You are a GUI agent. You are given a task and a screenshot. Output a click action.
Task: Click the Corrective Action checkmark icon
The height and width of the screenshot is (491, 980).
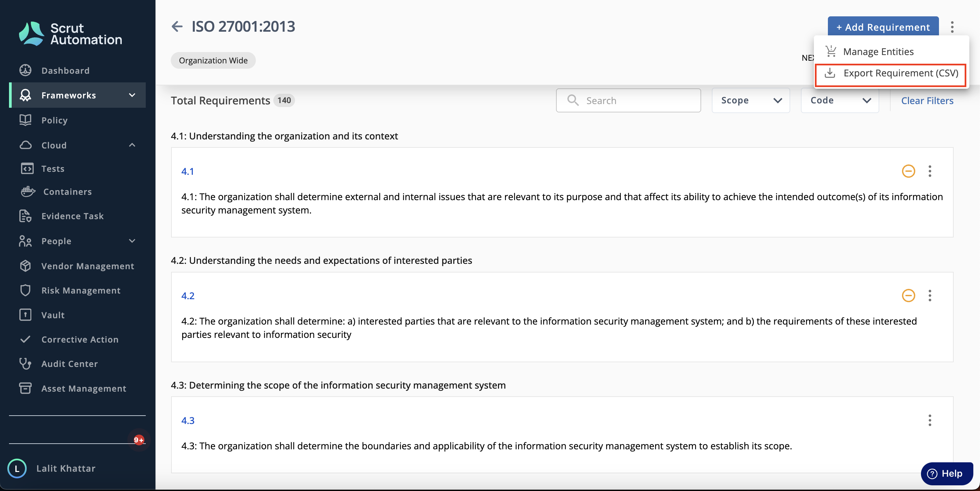pos(25,339)
